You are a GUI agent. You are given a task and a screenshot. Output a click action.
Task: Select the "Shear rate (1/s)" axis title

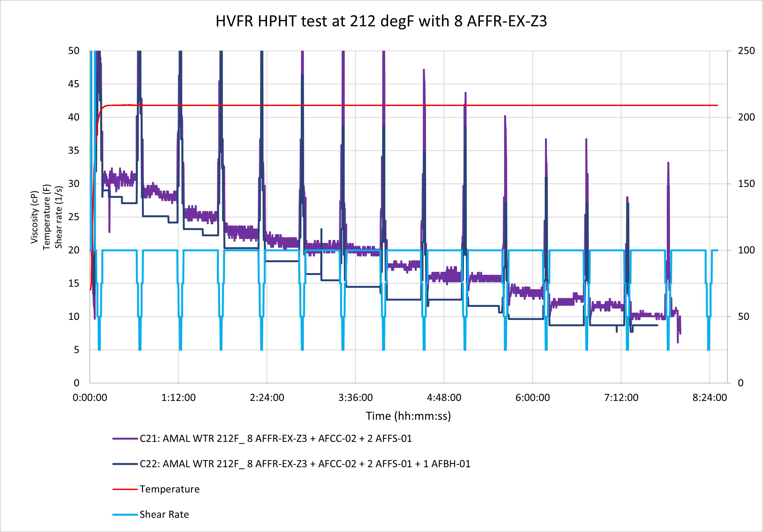coord(59,217)
